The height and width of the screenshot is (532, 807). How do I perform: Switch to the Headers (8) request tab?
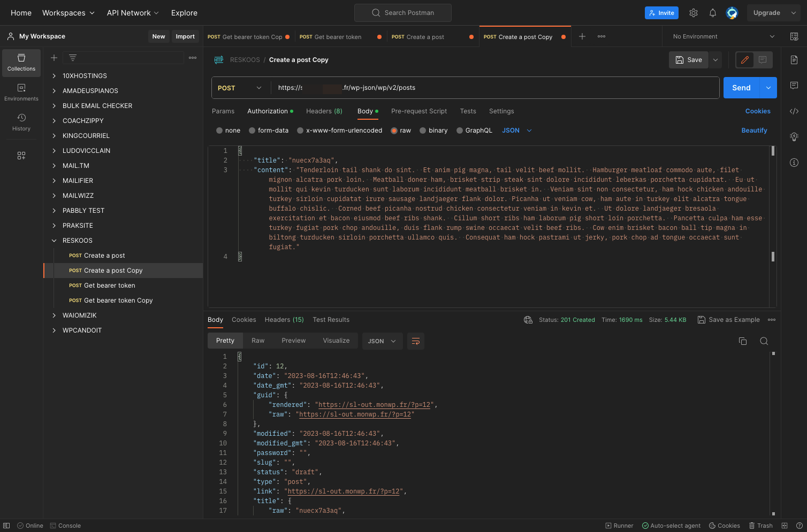(x=324, y=111)
